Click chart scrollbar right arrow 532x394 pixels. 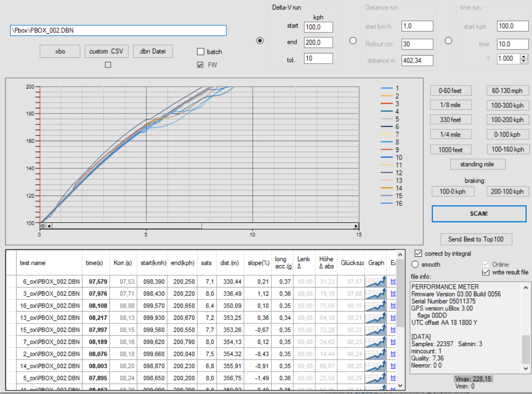356,226
